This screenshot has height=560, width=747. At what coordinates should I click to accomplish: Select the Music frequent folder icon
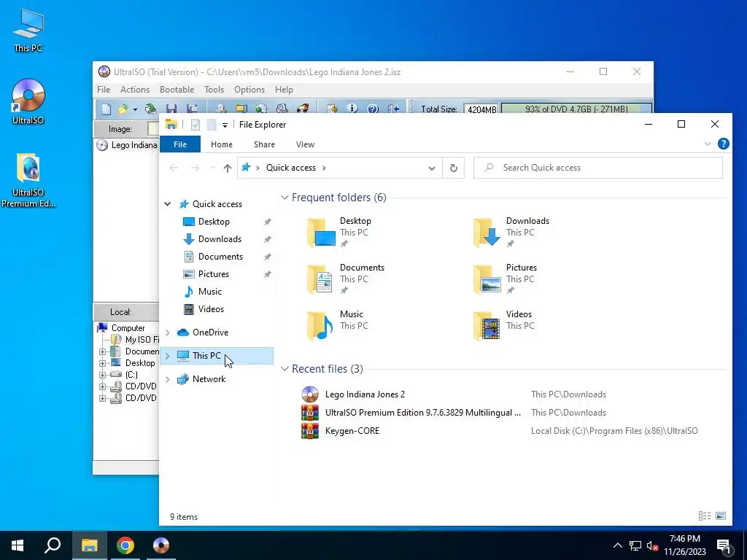pyautogui.click(x=320, y=326)
